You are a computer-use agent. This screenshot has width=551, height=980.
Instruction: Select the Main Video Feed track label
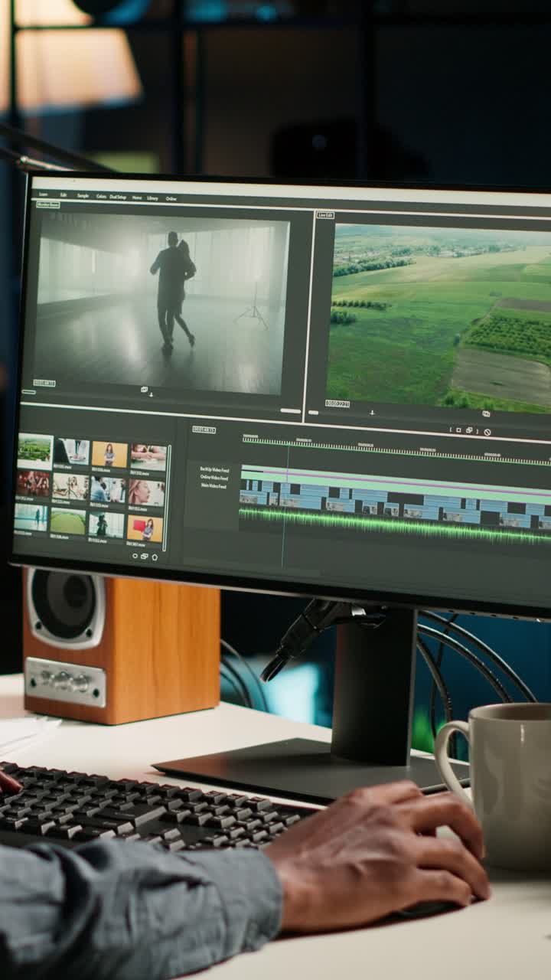tap(214, 485)
